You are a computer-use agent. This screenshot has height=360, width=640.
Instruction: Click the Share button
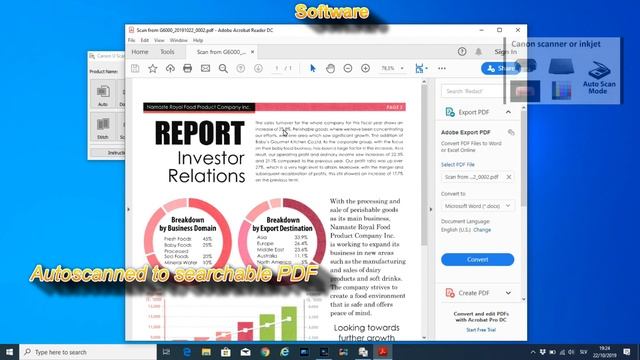coord(501,69)
